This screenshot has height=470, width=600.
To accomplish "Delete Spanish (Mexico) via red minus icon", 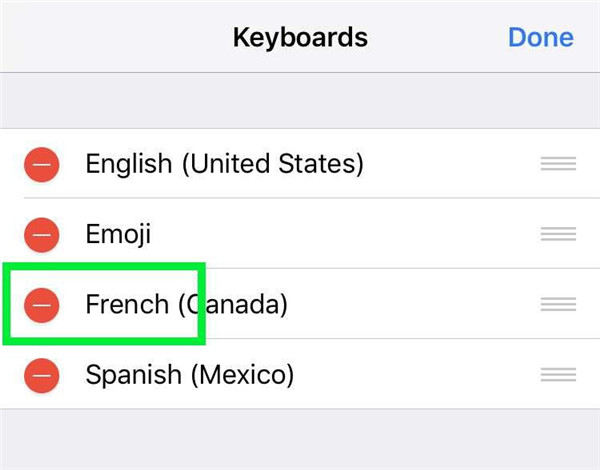I will (42, 375).
